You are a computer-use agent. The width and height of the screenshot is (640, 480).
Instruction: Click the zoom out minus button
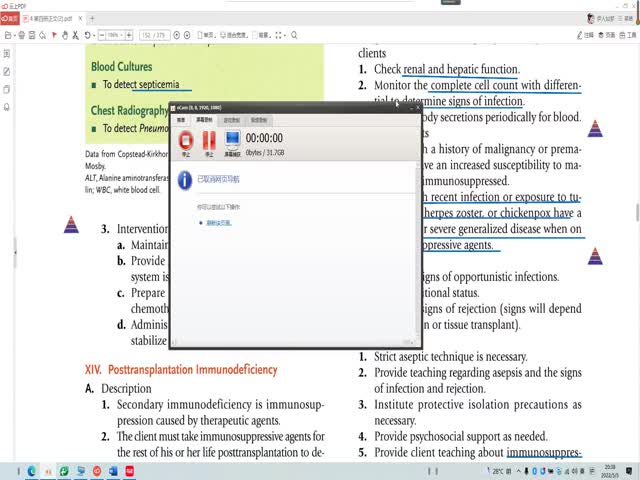point(101,35)
